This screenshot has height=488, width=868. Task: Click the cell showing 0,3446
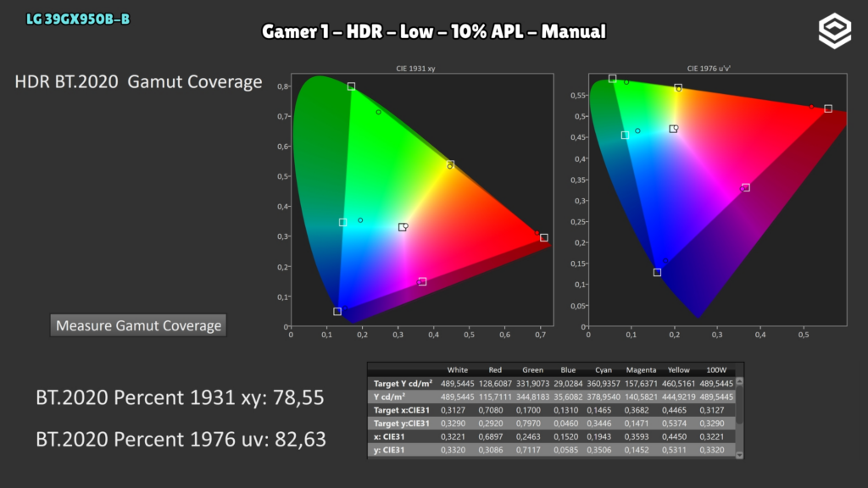pyautogui.click(x=599, y=424)
